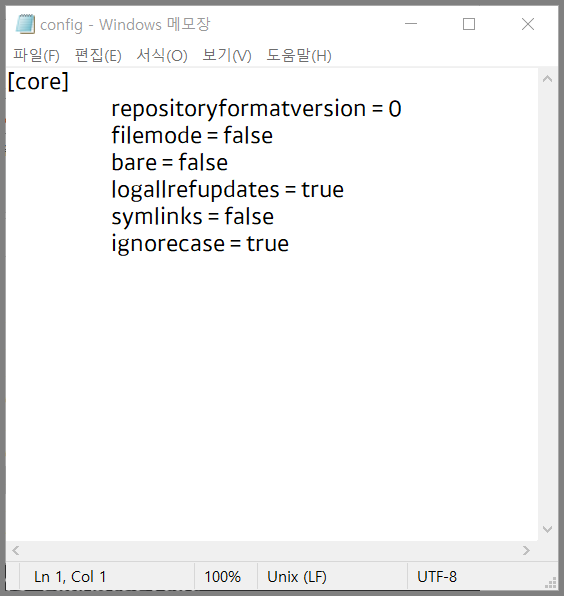Click the horizontal scrollbar right arrow

pos(526,550)
